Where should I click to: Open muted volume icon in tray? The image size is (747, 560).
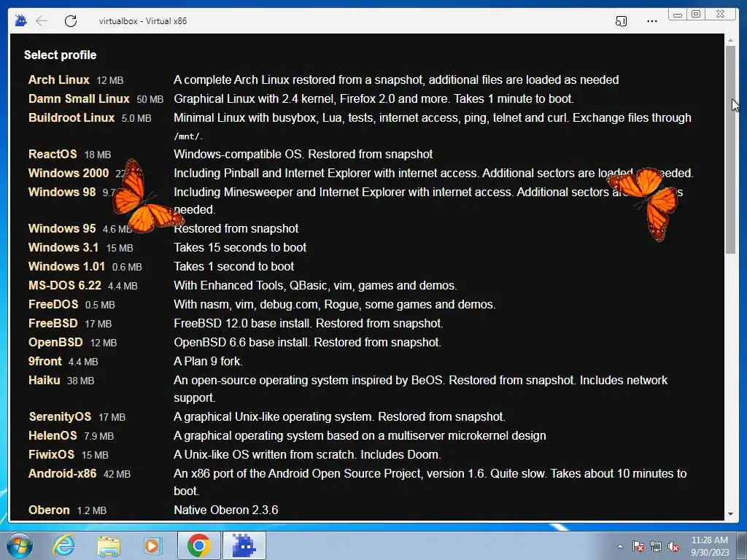point(673,546)
